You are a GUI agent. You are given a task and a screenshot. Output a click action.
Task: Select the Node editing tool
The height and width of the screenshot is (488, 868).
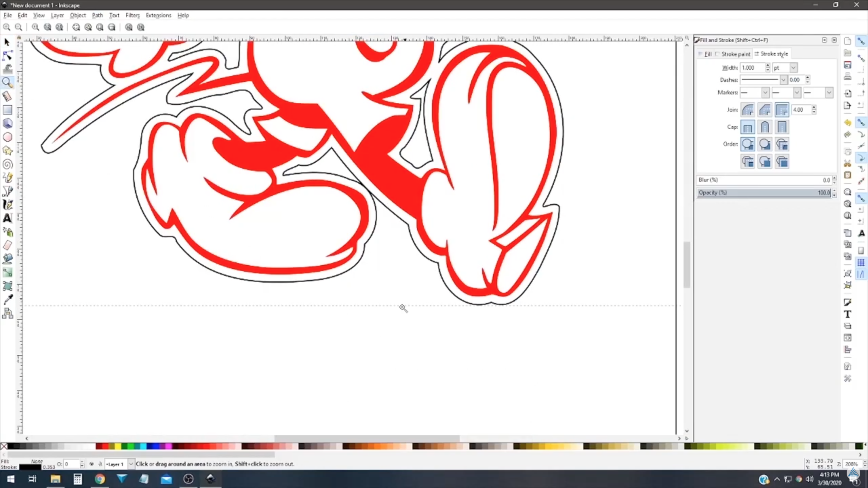point(7,55)
